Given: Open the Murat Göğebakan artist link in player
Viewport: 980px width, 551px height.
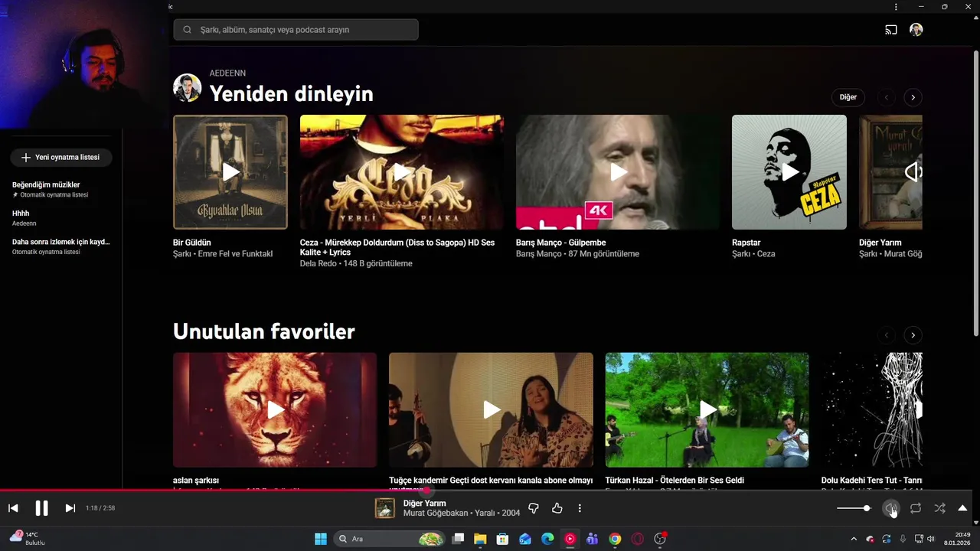Looking at the screenshot, I should click(436, 514).
